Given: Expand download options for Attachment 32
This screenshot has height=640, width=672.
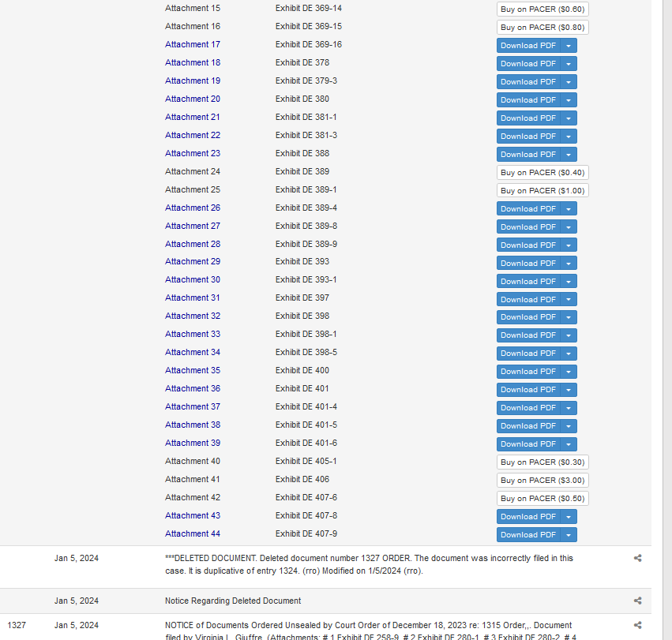Looking at the screenshot, I should click(569, 317).
